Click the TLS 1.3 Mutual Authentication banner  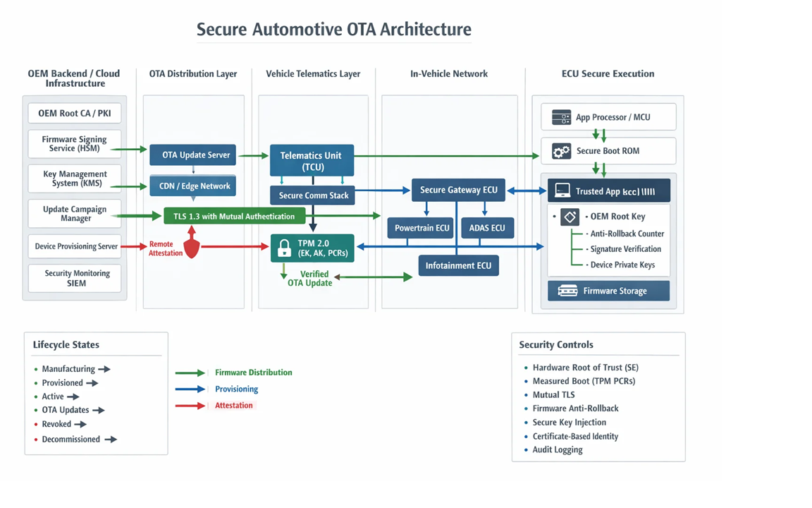(235, 216)
